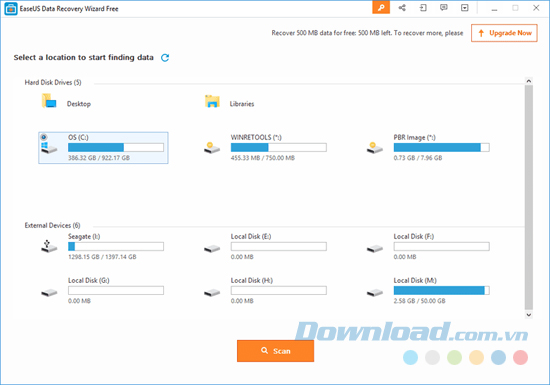Click the Seagate (I:) usage bar
The width and height of the screenshot is (550, 385).
click(116, 246)
